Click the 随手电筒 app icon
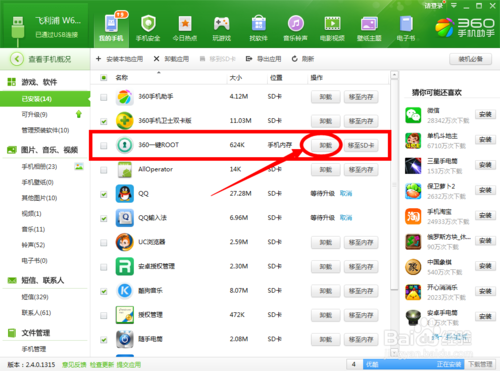Image resolution: width=500 pixels, height=371 pixels. (125, 339)
